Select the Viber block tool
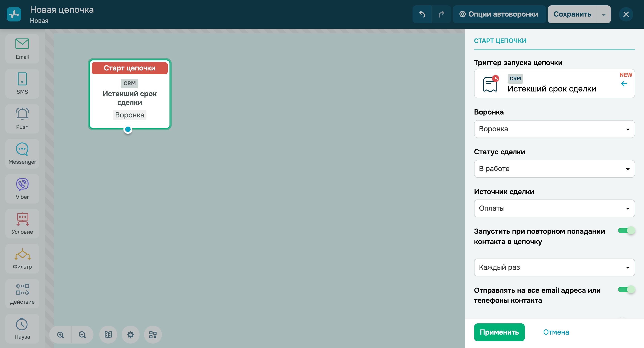 pyautogui.click(x=22, y=189)
